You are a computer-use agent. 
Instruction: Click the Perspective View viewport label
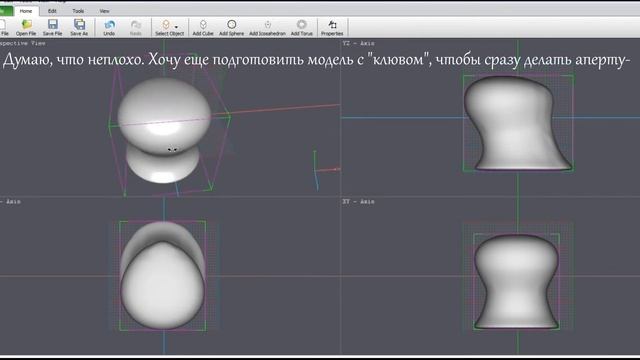(23, 43)
